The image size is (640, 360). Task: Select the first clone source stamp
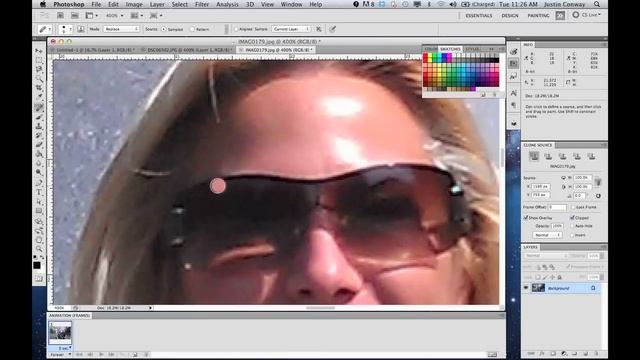pyautogui.click(x=534, y=156)
